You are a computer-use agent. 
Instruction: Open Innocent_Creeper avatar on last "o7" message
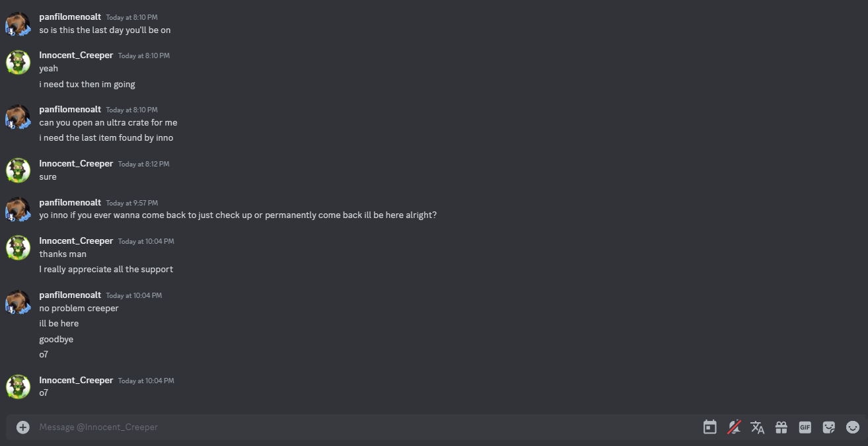coord(18,387)
